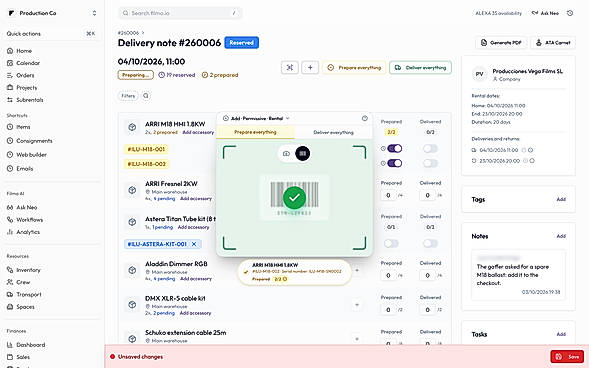Open Ask Neo in Fiima AI section
This screenshot has height=368, width=589.
[x=22, y=207]
